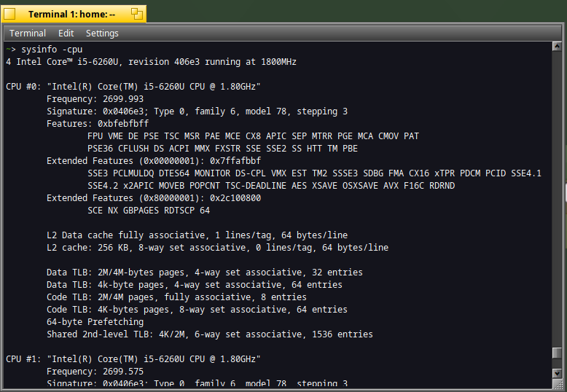Screen dimensions: 567x392
Task: Click the 'Features: 0xbfebfbff' line
Action: click(x=98, y=124)
